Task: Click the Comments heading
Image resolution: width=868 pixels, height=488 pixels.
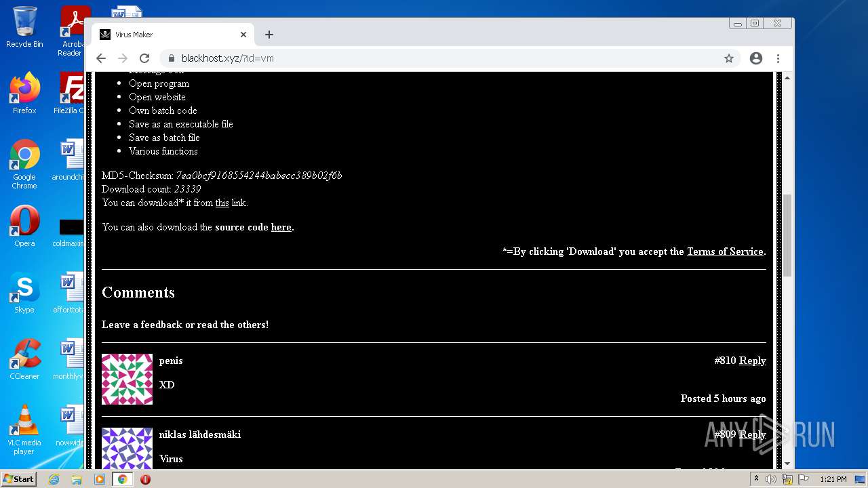Action: tap(138, 292)
